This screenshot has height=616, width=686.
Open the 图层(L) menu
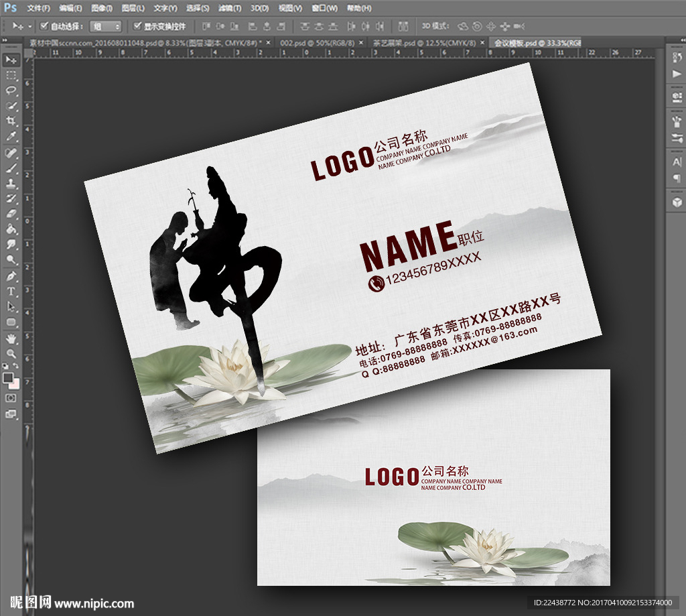click(x=133, y=8)
